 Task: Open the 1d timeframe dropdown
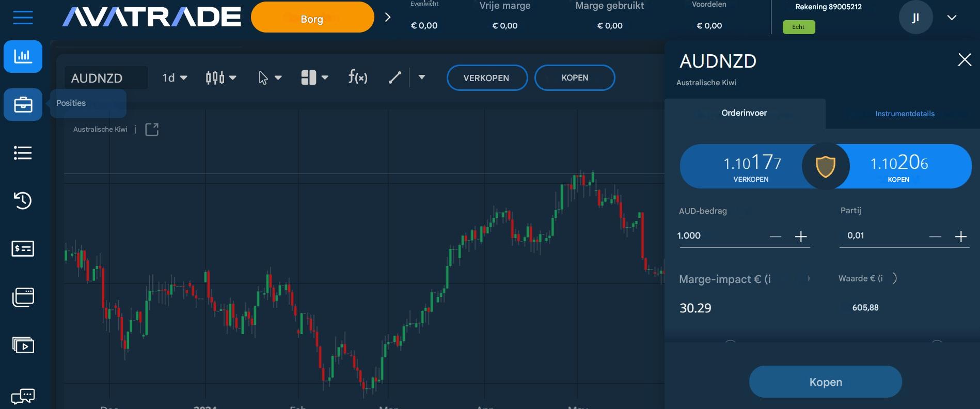point(173,77)
